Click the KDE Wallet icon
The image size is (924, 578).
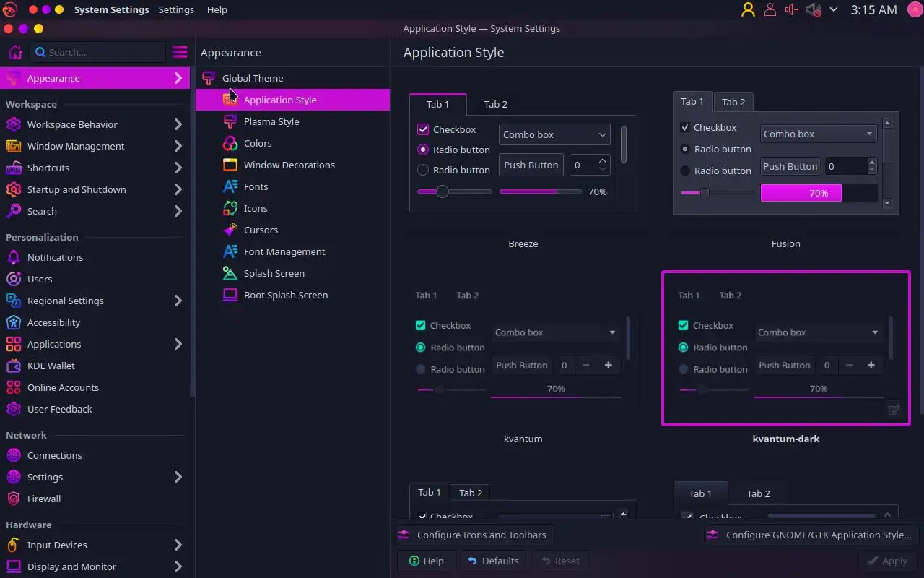pyautogui.click(x=14, y=366)
